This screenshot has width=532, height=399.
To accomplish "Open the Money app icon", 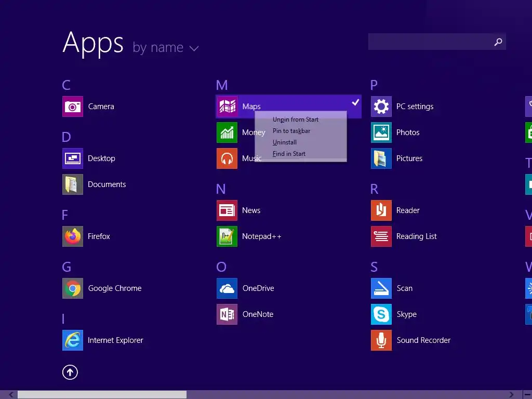I will [x=227, y=132].
